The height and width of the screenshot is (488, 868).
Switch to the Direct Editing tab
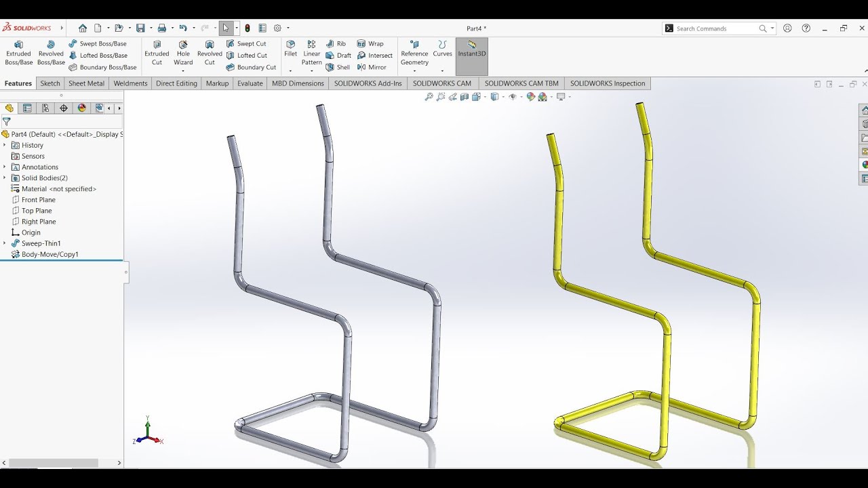point(176,83)
